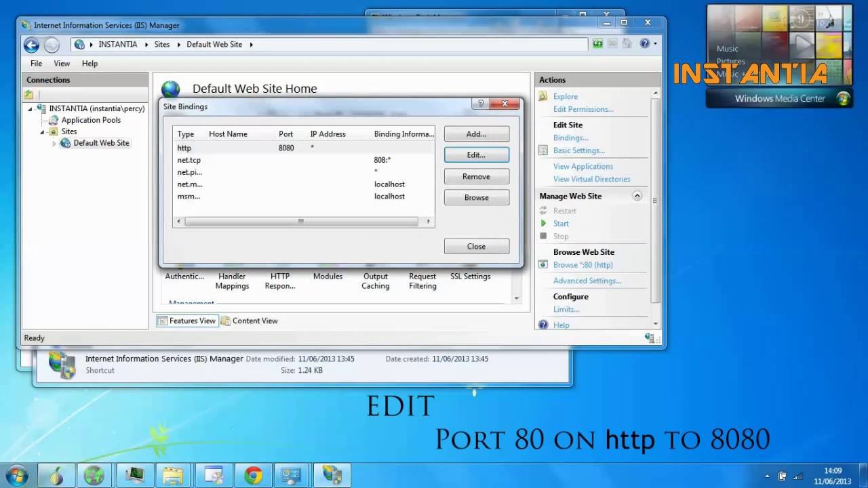868x488 pixels.
Task: Open the Help dropdown arrow in toolbar
Action: 654,44
